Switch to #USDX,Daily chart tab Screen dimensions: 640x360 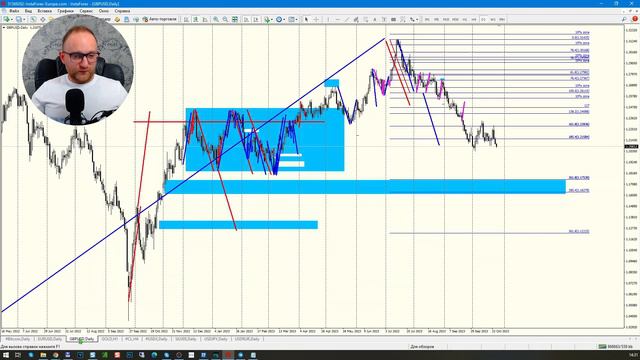(x=156, y=339)
